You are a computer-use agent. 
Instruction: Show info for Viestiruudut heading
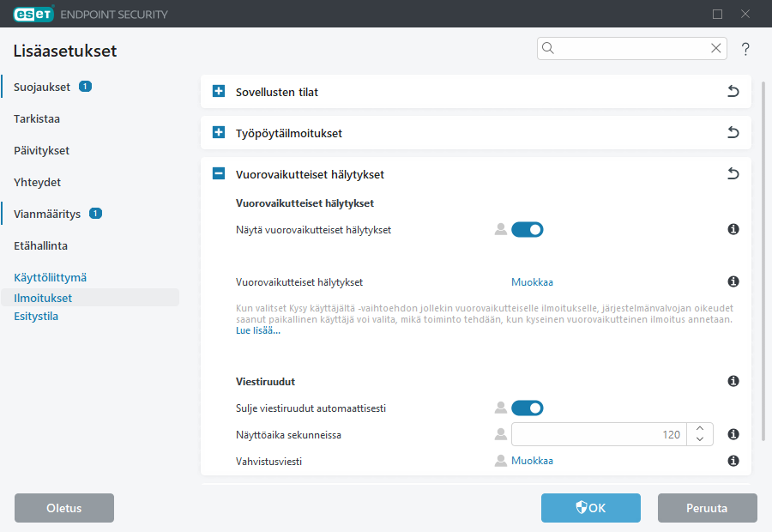click(733, 381)
